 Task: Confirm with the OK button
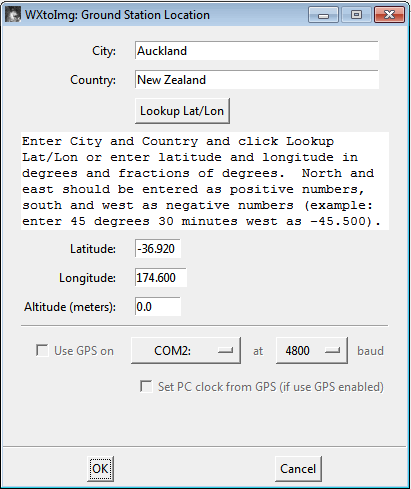click(x=100, y=469)
